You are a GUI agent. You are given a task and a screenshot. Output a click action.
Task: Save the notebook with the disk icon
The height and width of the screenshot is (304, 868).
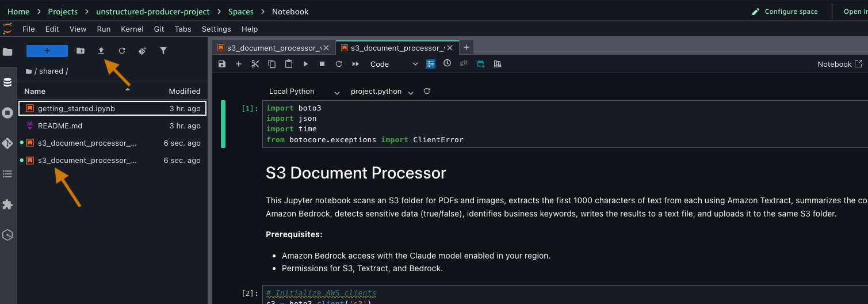click(x=222, y=64)
